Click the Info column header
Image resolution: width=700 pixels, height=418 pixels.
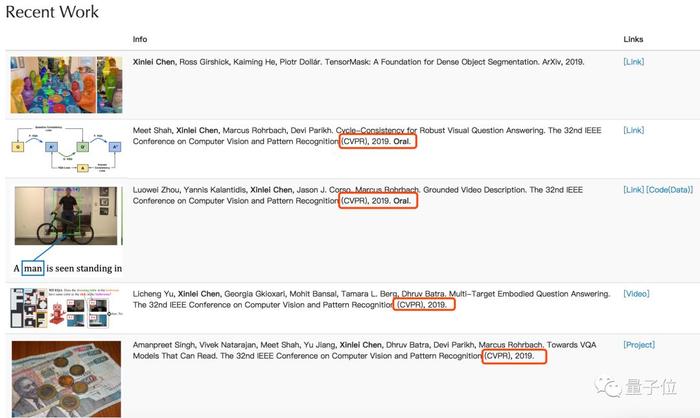tap(140, 39)
